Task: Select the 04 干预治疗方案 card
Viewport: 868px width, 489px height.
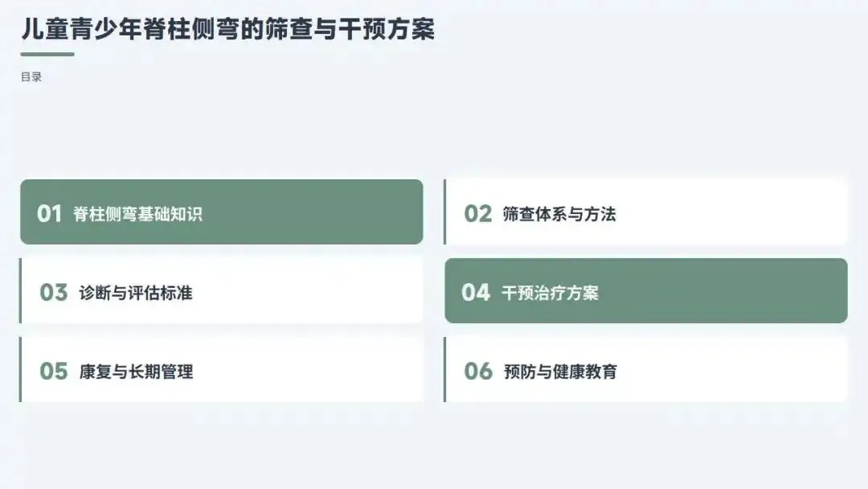Action: pos(646,290)
